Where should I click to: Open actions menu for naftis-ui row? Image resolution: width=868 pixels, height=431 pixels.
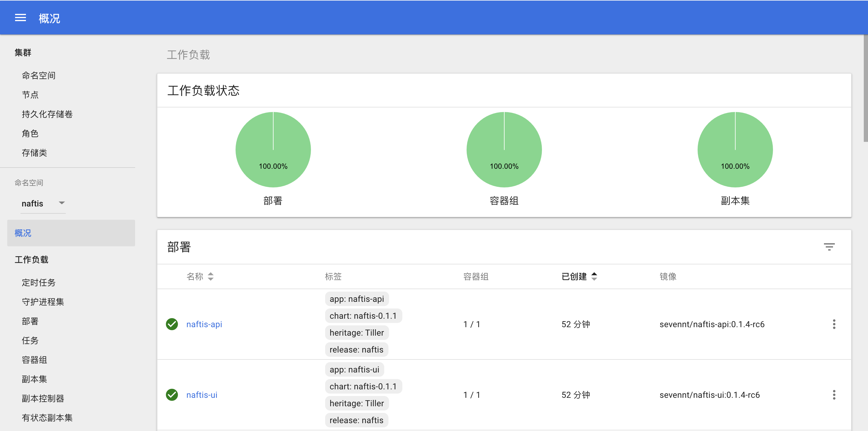(834, 394)
